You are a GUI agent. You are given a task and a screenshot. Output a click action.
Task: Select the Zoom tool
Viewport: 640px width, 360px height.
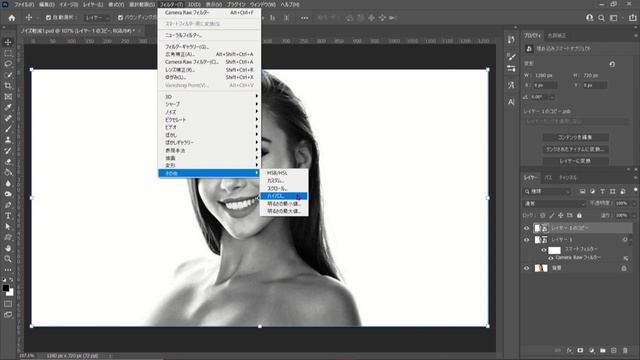pos(8,259)
